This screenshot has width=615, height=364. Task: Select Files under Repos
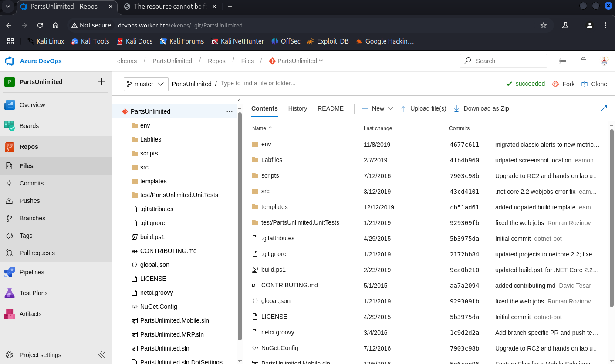[x=56, y=166]
